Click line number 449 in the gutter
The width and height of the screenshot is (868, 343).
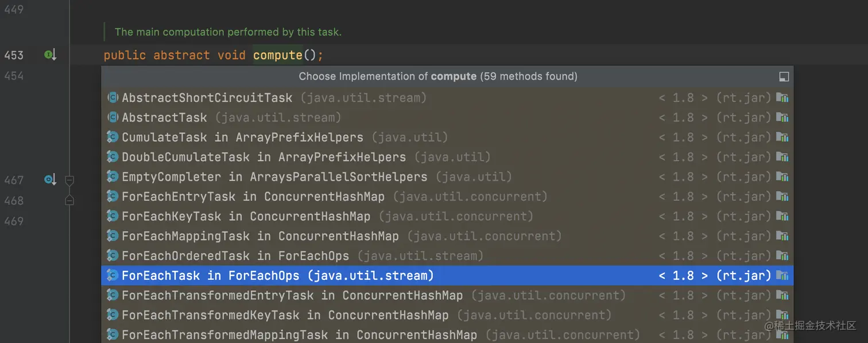click(14, 9)
